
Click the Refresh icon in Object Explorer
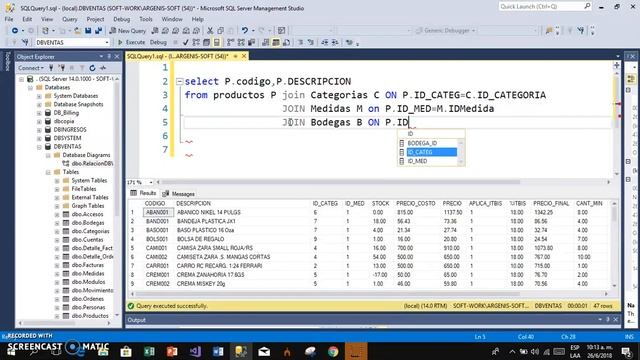pos(92,68)
